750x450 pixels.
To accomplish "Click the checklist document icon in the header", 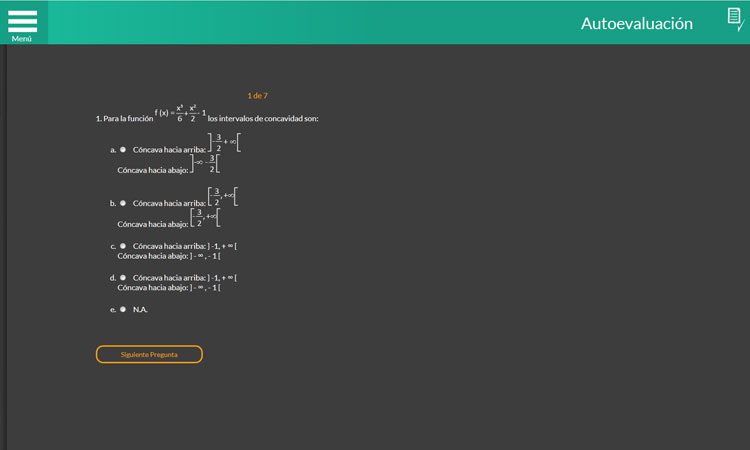I will pyautogui.click(x=733, y=20).
